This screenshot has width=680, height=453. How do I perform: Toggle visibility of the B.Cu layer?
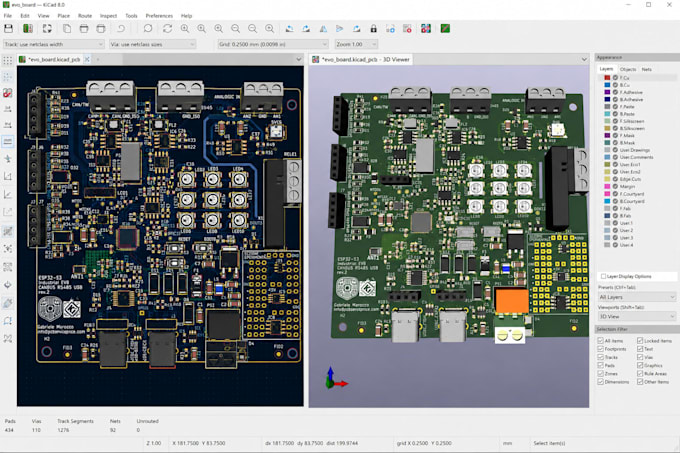615,85
